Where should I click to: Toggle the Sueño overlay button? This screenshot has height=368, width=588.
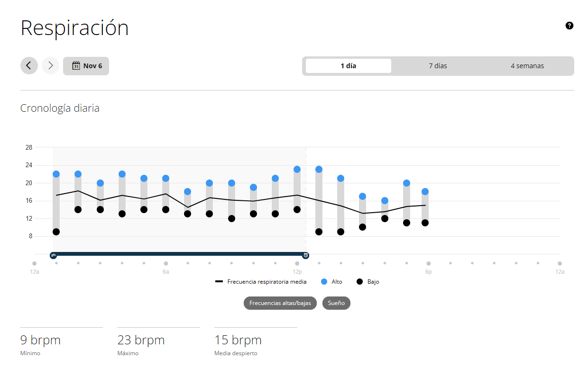(x=336, y=303)
